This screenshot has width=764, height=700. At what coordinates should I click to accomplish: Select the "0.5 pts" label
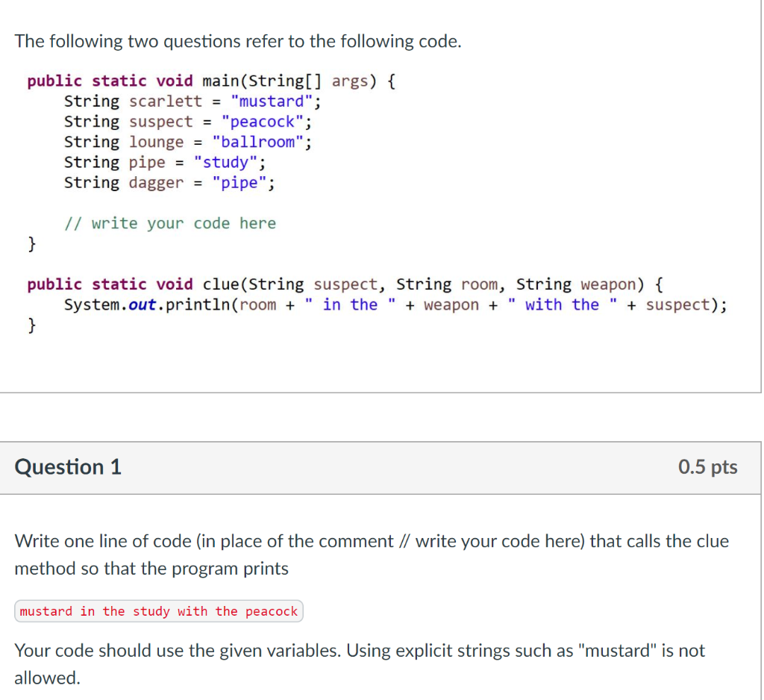[707, 466]
